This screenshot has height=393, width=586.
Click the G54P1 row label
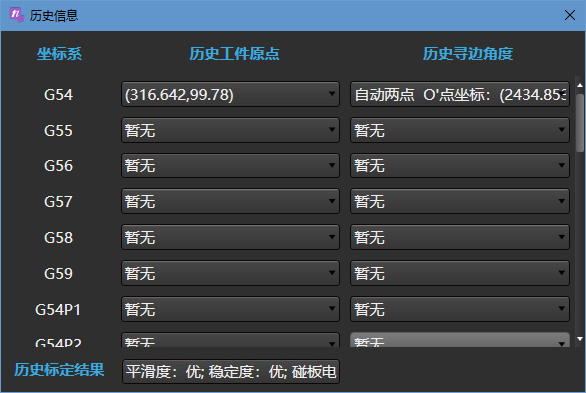click(x=58, y=309)
